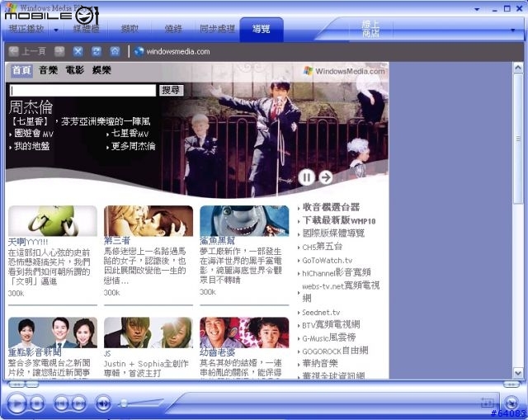Open the G-Music風雲榜 link

click(x=329, y=337)
